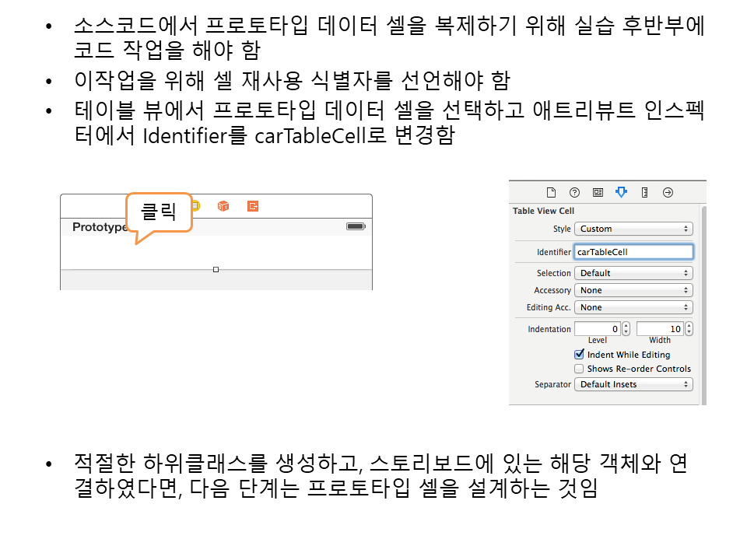This screenshot has width=747, height=560.
Task: Click the Indentation Level stepper
Action: 626,329
